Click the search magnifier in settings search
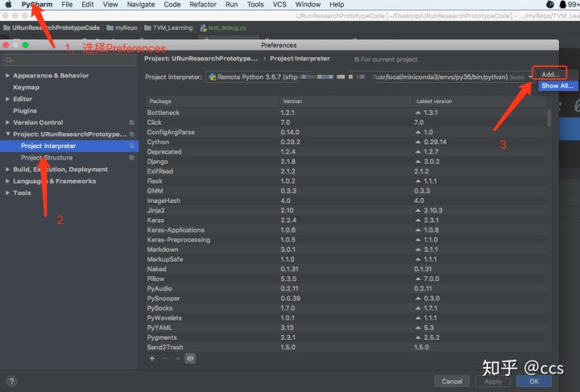The height and width of the screenshot is (392, 580). click(x=9, y=60)
